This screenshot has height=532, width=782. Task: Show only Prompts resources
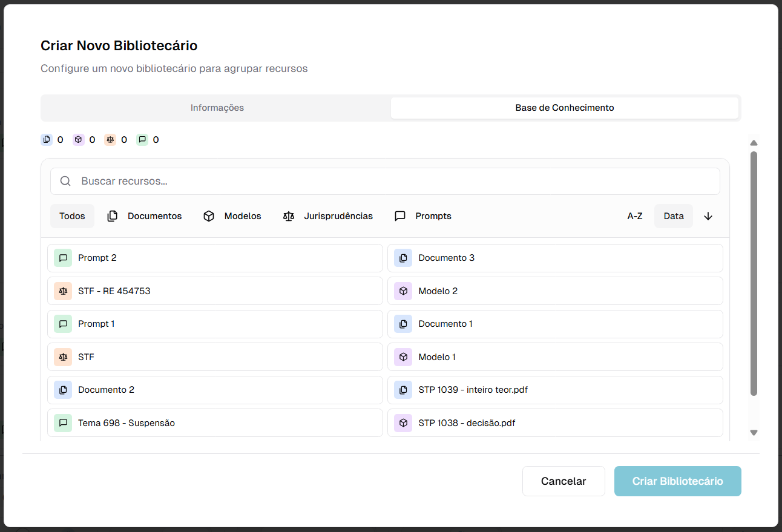pos(423,216)
